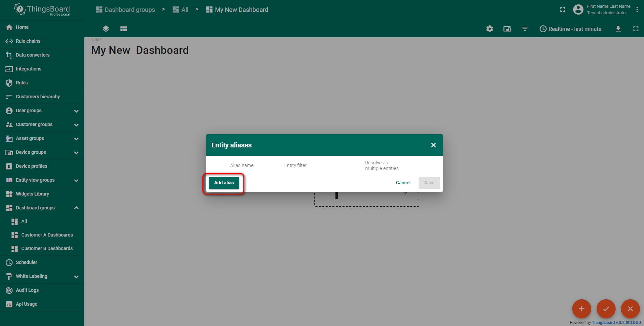
Task: Click the Rule chains icon
Action: point(9,41)
